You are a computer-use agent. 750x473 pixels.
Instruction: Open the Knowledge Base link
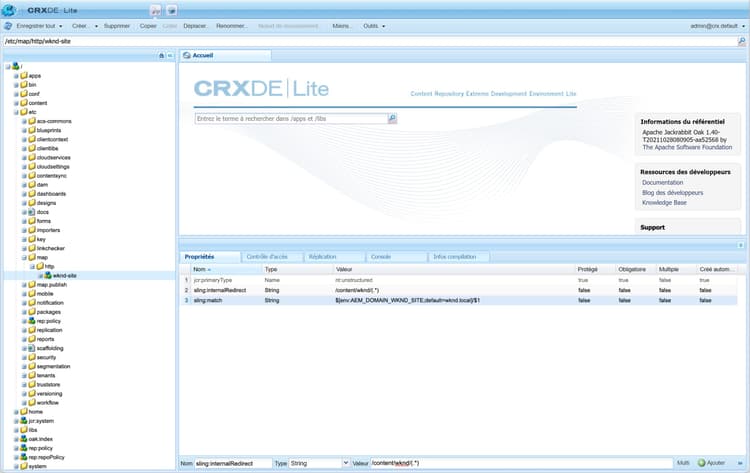[x=664, y=203]
